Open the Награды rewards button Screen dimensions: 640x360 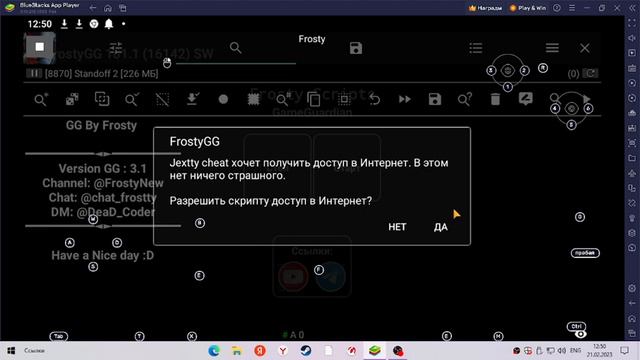tap(485, 8)
